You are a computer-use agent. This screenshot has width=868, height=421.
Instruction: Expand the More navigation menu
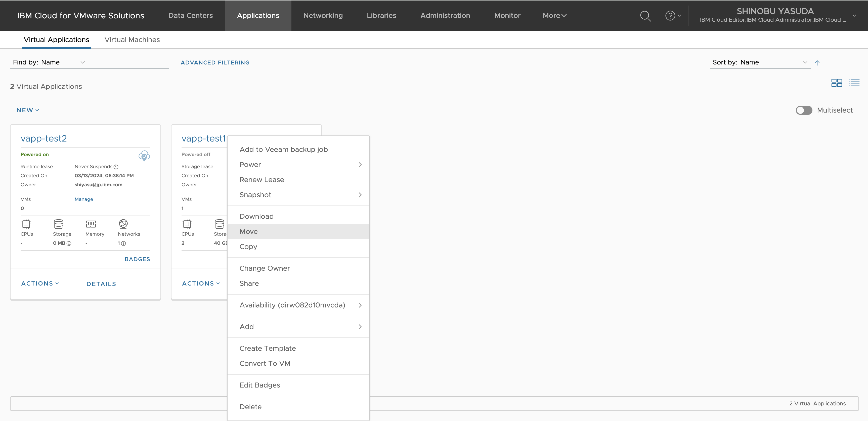pyautogui.click(x=554, y=16)
